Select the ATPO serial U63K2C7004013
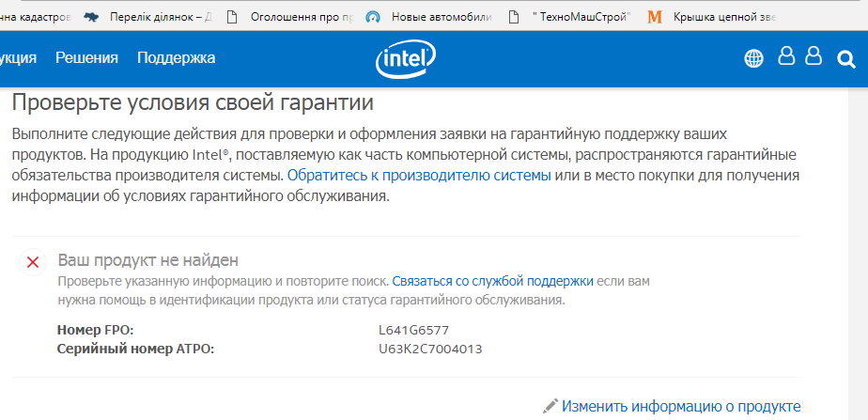 click(x=430, y=350)
